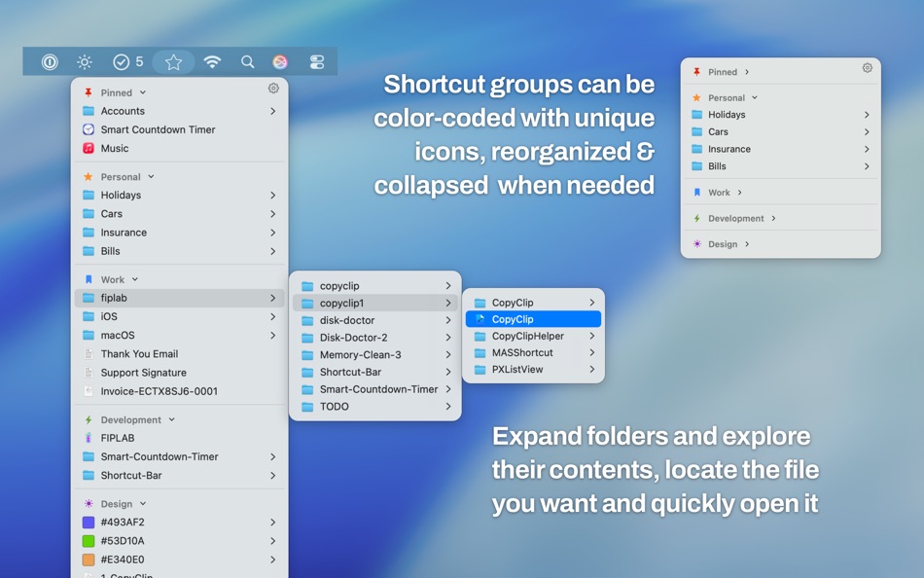
Task: Open the Shortcut Bar star icon in menu bar
Action: [x=173, y=61]
